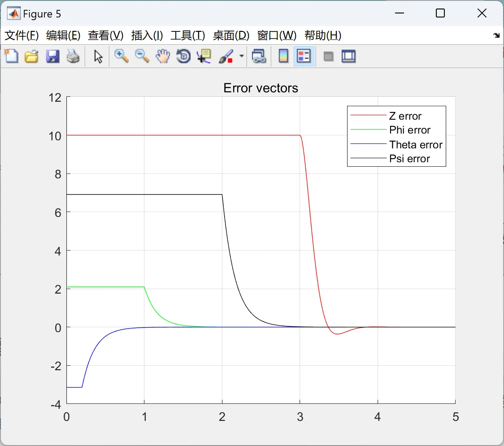Click the x-axis tick label 3
This screenshot has height=446, width=504.
(x=300, y=417)
